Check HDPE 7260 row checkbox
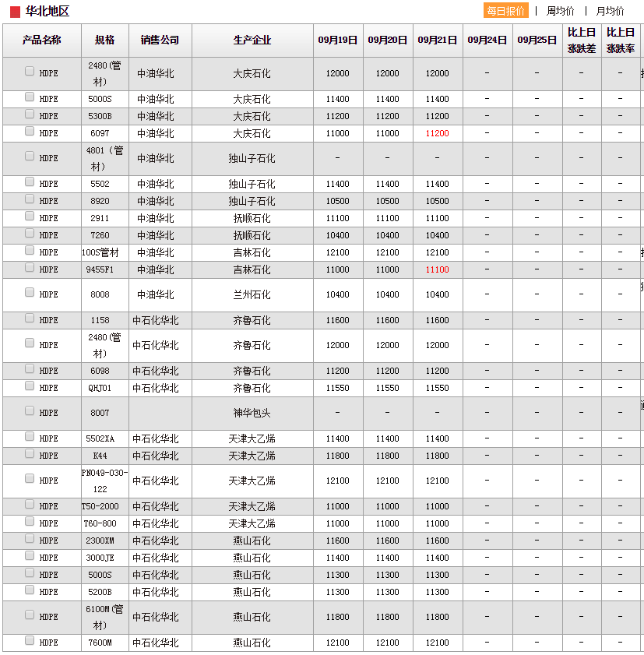 [30, 233]
